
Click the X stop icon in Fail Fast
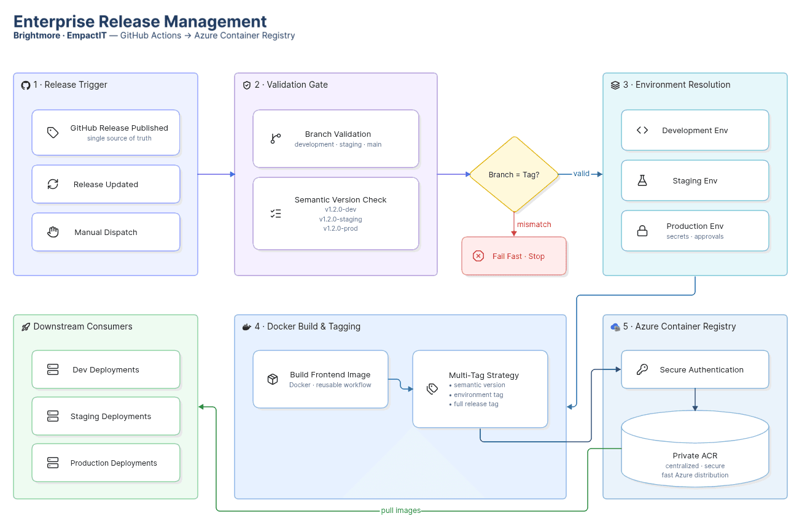(478, 256)
